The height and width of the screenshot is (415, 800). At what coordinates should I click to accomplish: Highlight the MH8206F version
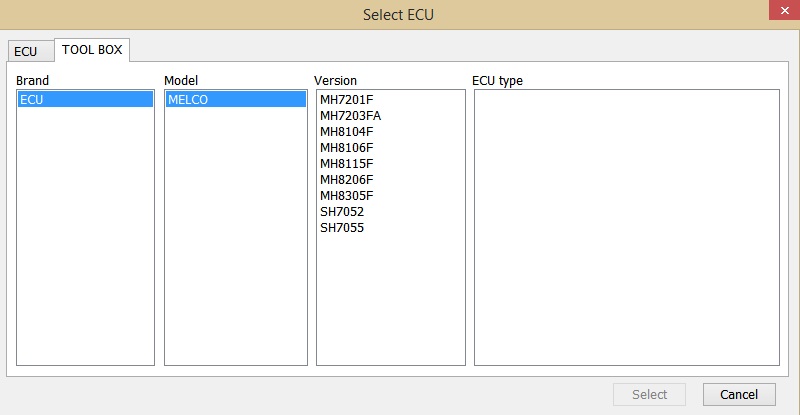click(x=346, y=179)
